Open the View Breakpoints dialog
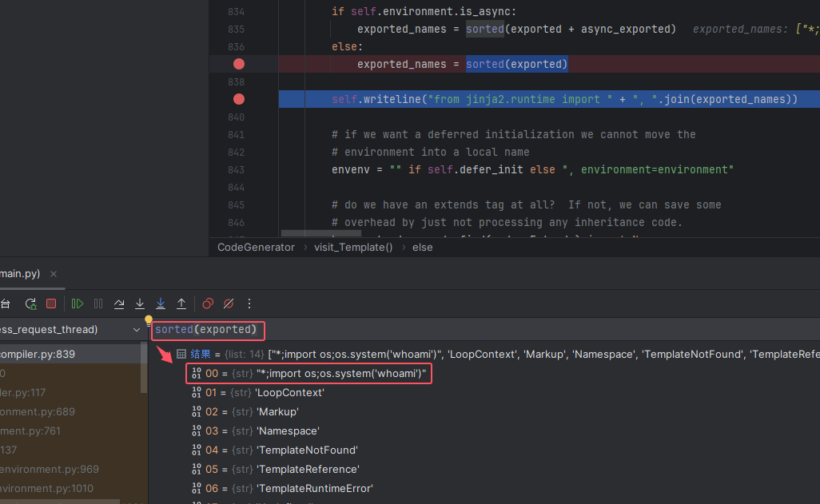Viewport: 820px width, 504px height. [208, 304]
